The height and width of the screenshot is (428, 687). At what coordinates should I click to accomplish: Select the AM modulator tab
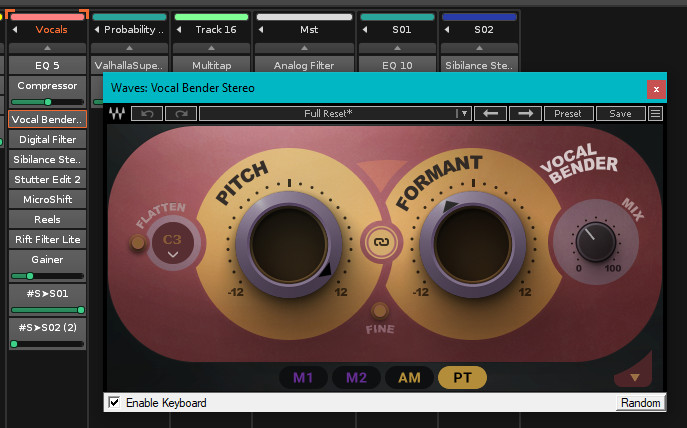409,377
